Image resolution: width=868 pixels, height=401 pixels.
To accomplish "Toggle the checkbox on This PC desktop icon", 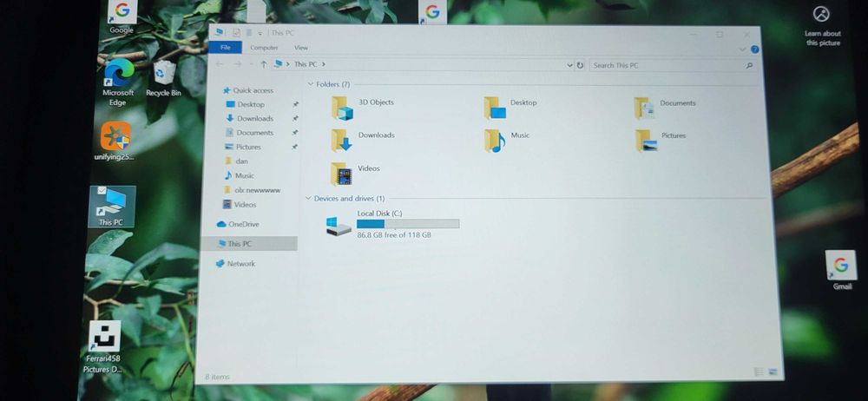I will (102, 191).
